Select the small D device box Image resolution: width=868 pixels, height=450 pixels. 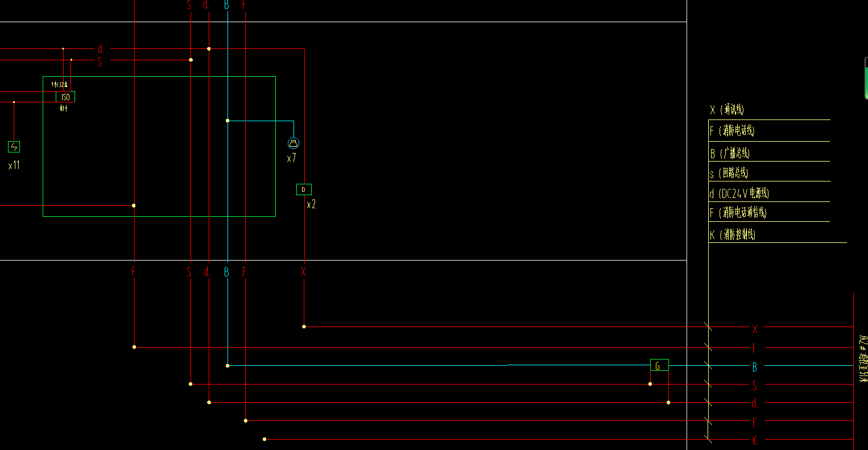tap(304, 189)
